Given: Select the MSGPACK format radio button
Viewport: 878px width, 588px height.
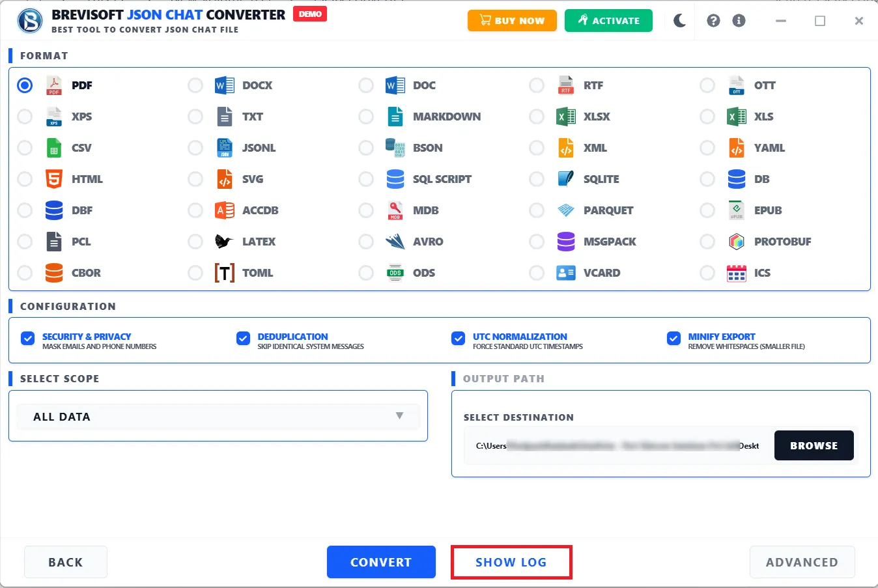Looking at the screenshot, I should pyautogui.click(x=537, y=242).
